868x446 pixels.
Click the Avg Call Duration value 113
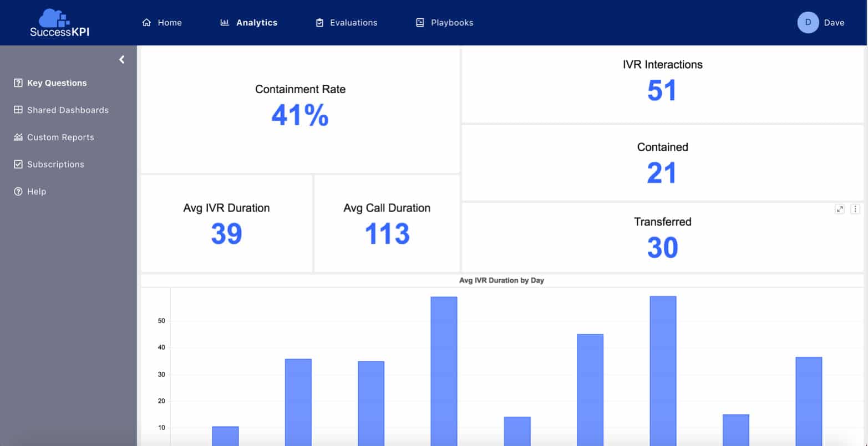coord(387,233)
